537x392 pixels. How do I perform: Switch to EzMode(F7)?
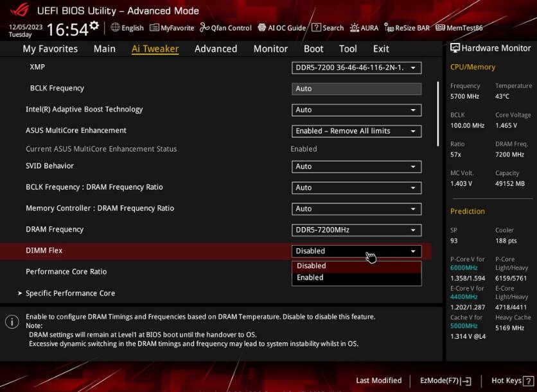pyautogui.click(x=446, y=380)
